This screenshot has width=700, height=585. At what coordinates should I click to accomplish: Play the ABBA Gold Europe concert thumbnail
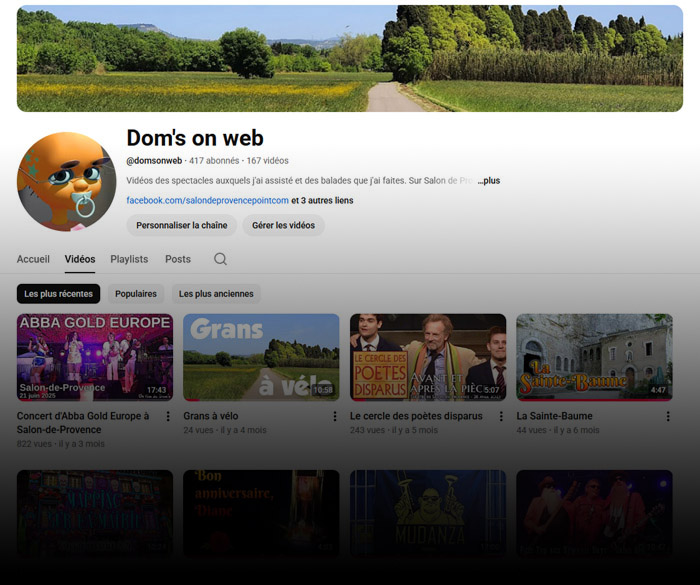(95, 357)
